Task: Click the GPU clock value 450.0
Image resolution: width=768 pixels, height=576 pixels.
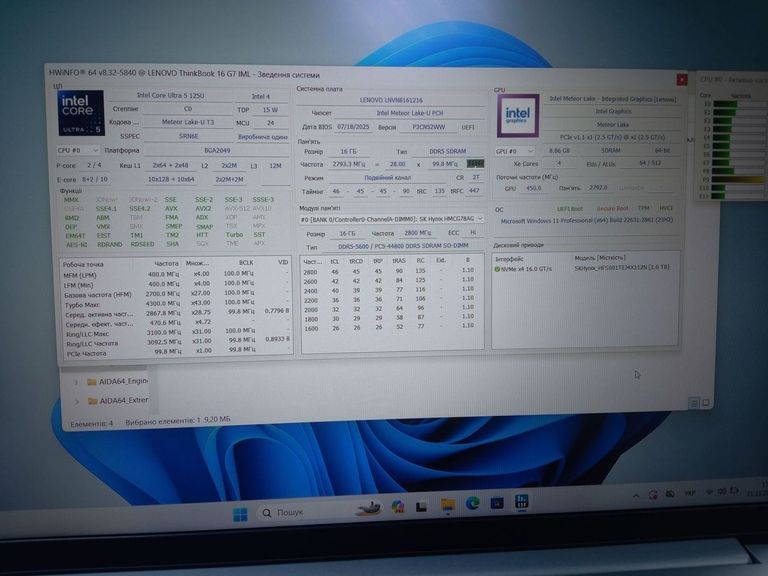Action: [x=533, y=188]
